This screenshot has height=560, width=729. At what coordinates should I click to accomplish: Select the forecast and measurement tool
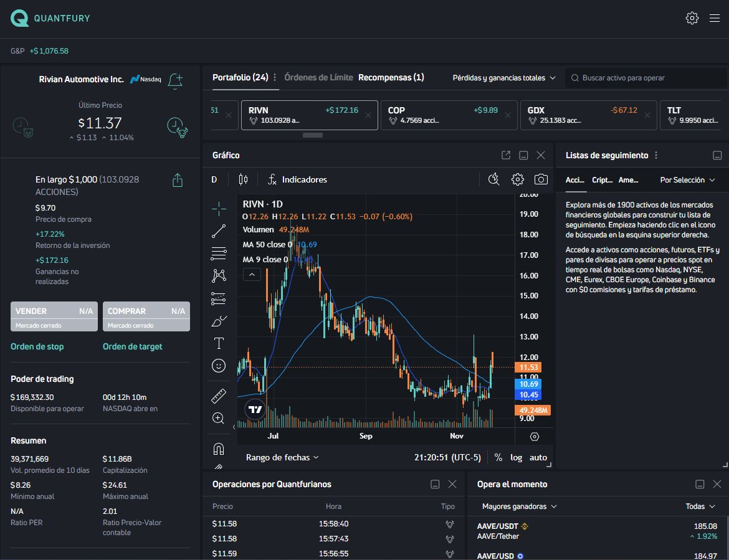point(219,298)
